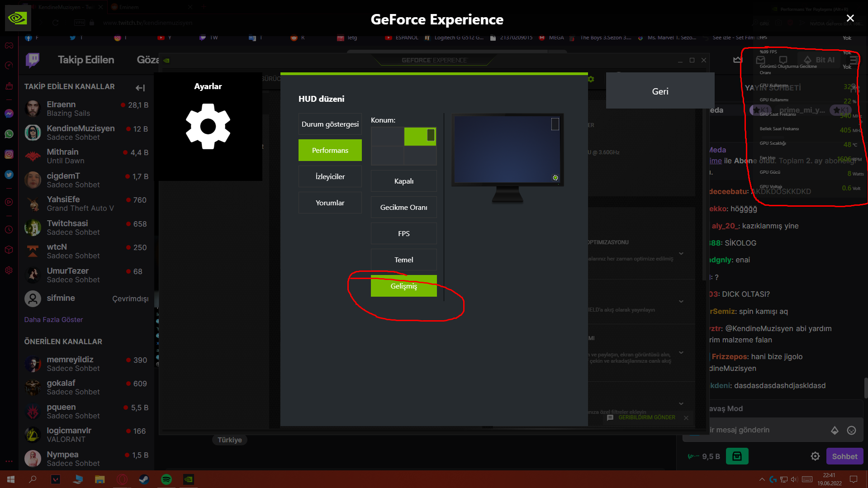Screen dimensions: 868x488
Task: Go back with the Geri button
Action: 660,91
